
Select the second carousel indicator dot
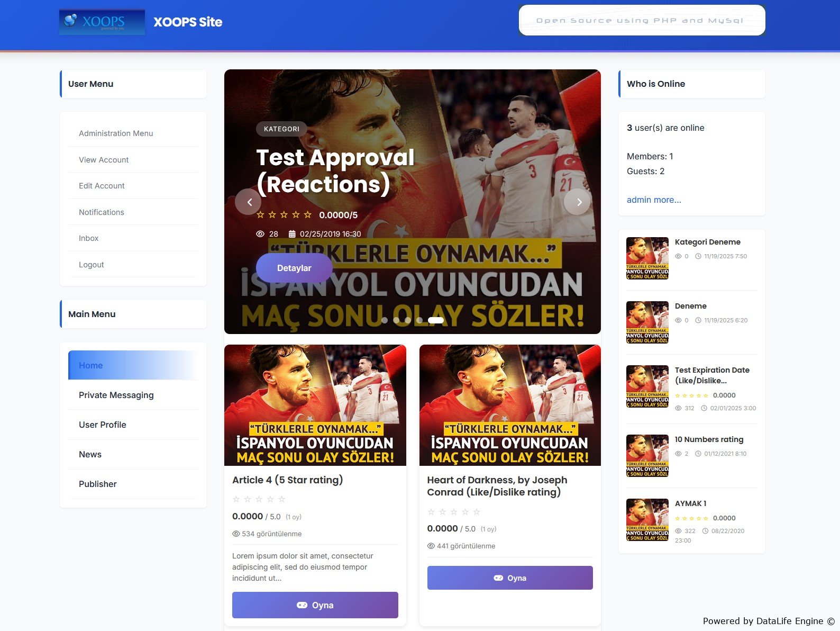pos(396,320)
